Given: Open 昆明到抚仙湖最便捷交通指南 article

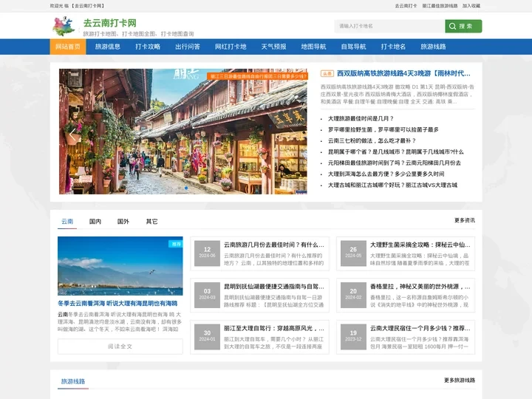Looking at the screenshot, I should click(x=274, y=287).
